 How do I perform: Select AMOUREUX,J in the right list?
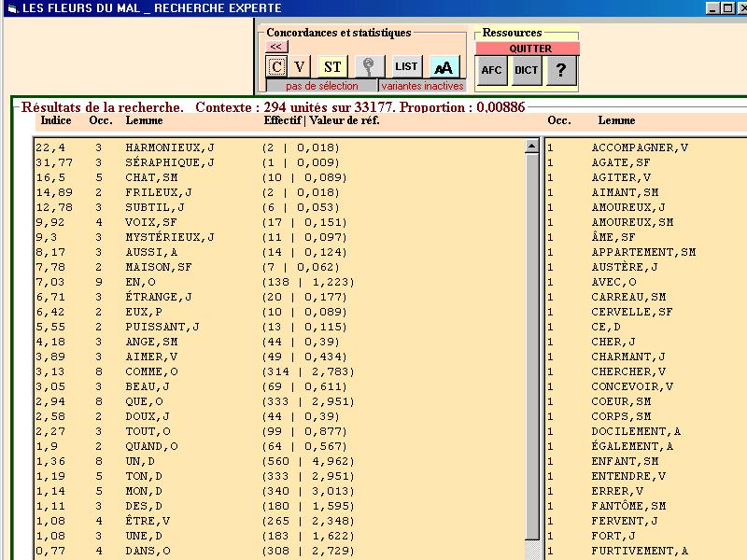[x=646, y=207]
